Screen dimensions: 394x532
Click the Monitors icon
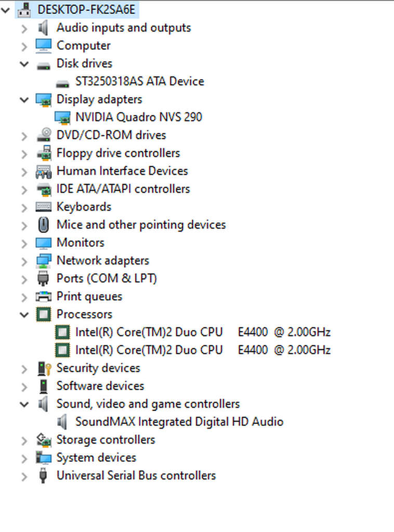tap(44, 243)
